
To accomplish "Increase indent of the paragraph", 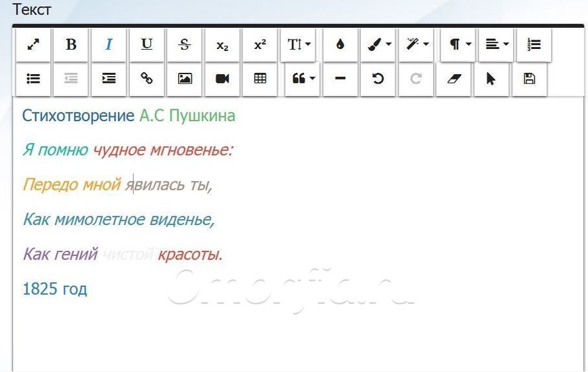I will pyautogui.click(x=109, y=79).
